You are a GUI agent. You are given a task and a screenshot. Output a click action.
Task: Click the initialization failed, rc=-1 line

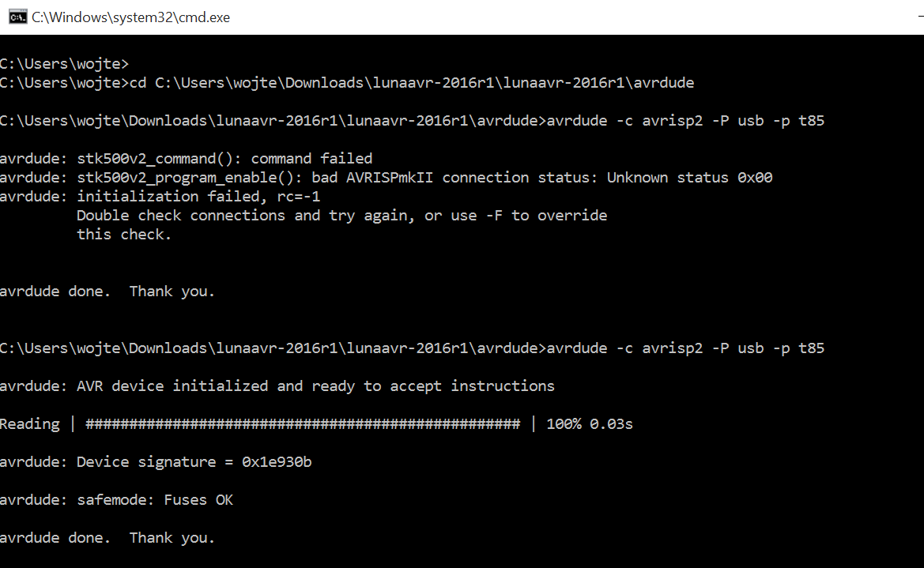point(160,196)
